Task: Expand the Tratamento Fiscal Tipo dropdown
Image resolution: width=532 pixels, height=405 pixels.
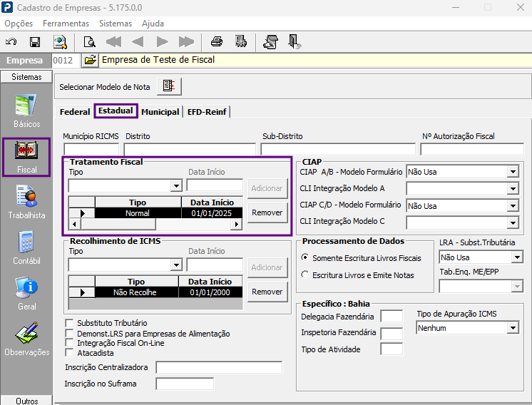Action: [177, 186]
